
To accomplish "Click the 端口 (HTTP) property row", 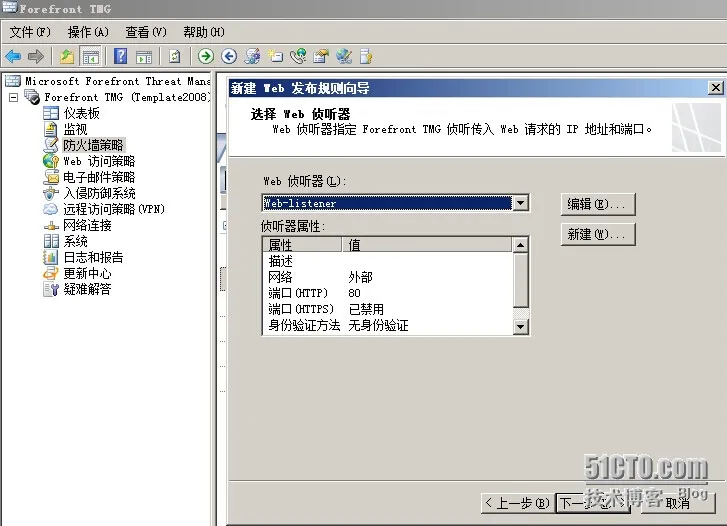I will pyautogui.click(x=388, y=293).
